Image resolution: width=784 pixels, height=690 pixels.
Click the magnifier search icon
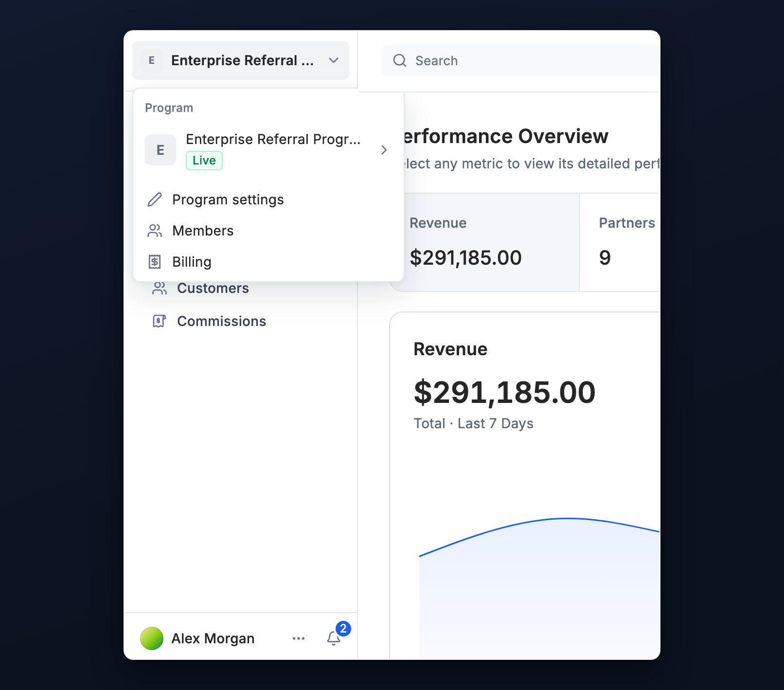(x=400, y=60)
